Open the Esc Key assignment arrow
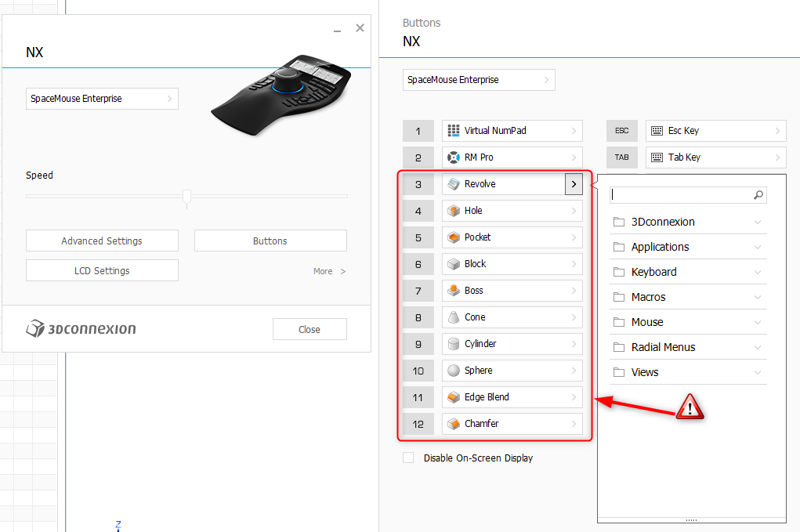 tap(777, 131)
